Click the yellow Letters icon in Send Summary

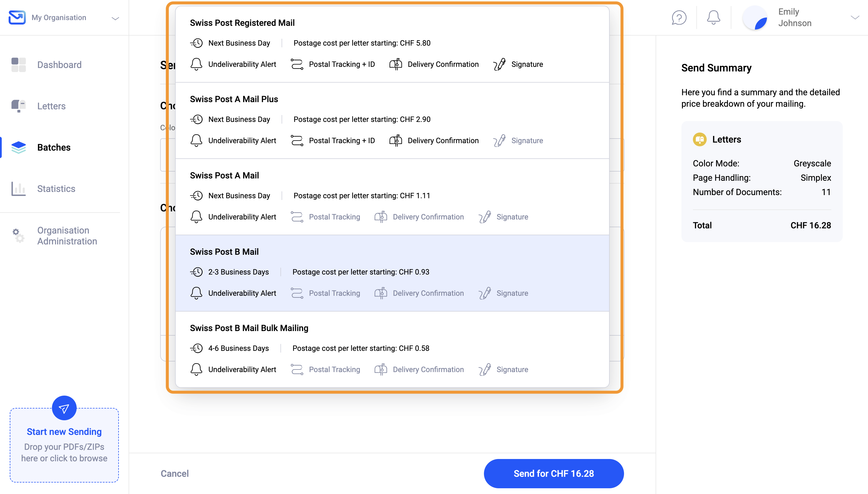coord(700,139)
